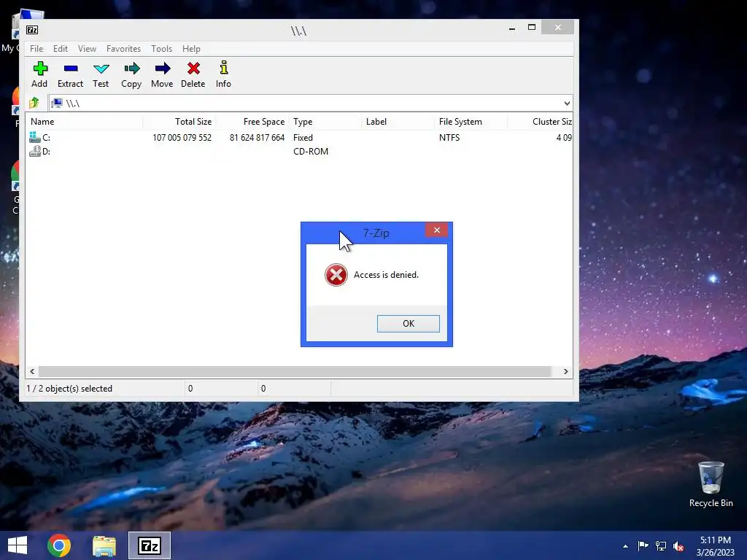This screenshot has height=560, width=747.
Task: Click free space 81 624 817 664
Action: (258, 138)
